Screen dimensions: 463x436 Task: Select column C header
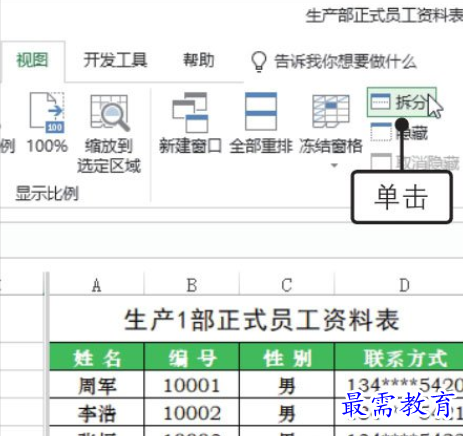[x=287, y=285]
